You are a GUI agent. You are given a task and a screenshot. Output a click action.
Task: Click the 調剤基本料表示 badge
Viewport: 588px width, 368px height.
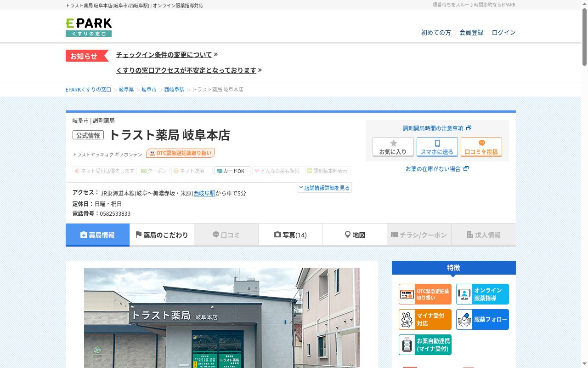(x=328, y=171)
